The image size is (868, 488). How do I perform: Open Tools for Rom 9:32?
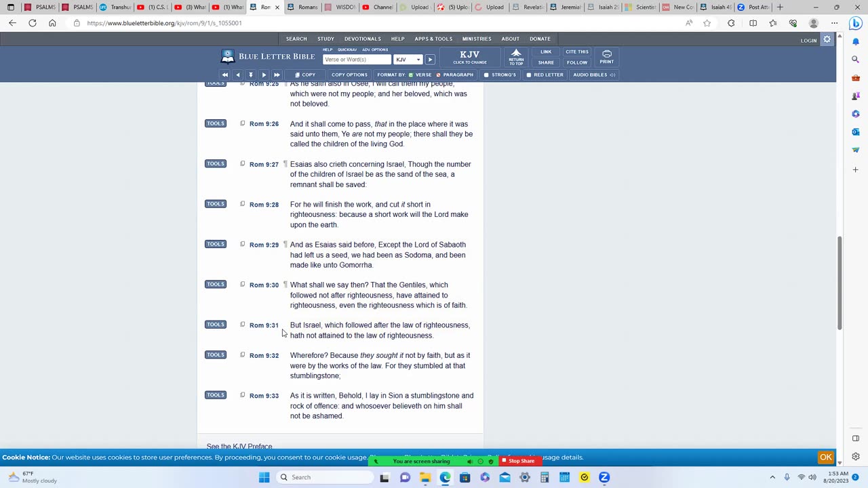[x=216, y=354]
